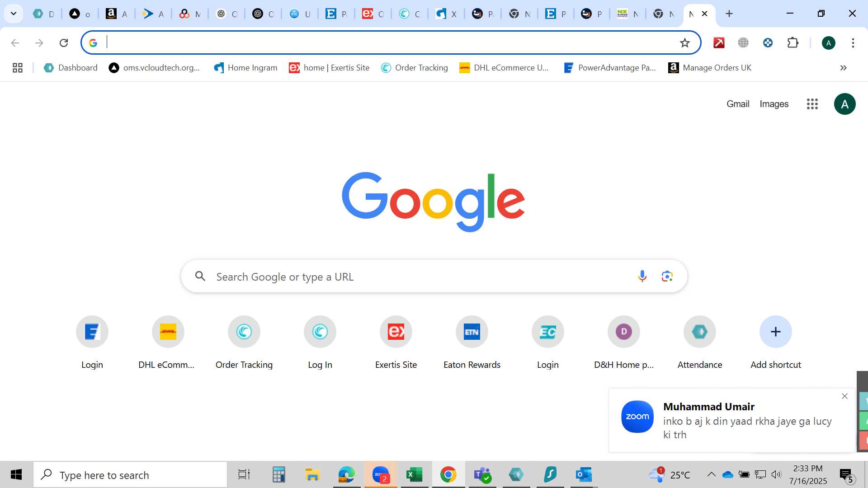This screenshot has height=488, width=868.
Task: Switch to the Amazon tab
Action: (x=116, y=14)
